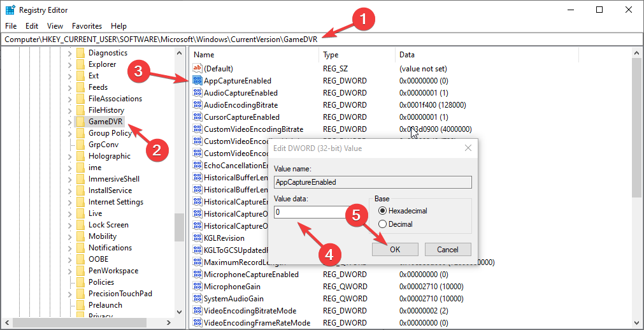Viewport: 644px width, 330px height.
Task: Open the Help menu
Action: click(x=118, y=26)
